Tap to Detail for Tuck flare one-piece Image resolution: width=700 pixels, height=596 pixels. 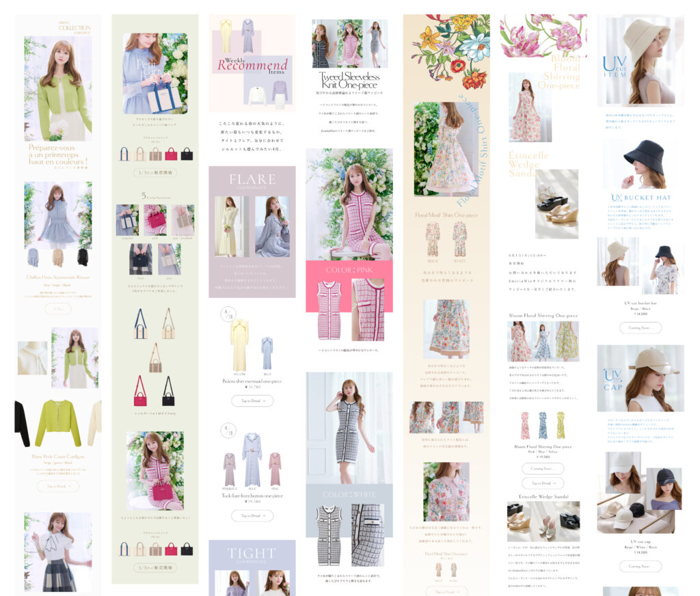coord(252,516)
